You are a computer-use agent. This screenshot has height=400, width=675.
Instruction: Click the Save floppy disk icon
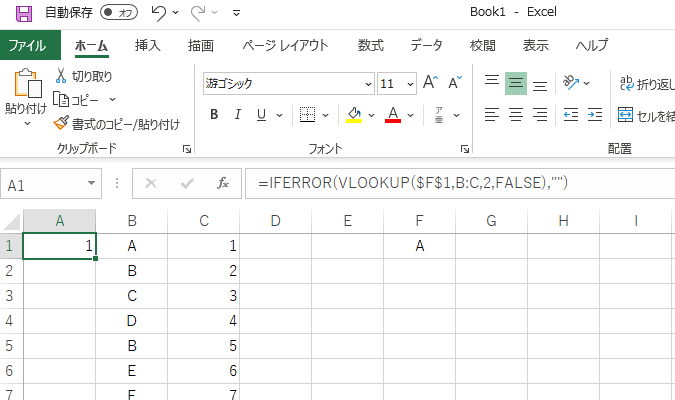24,13
